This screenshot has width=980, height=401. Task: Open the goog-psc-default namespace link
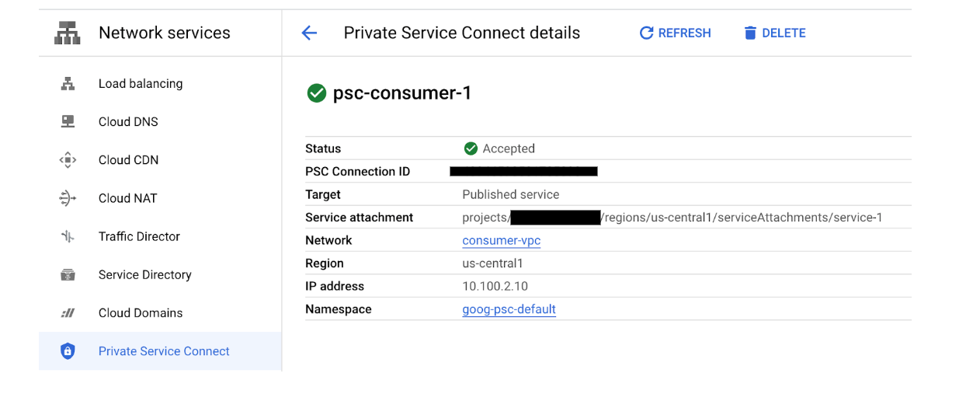tap(509, 309)
